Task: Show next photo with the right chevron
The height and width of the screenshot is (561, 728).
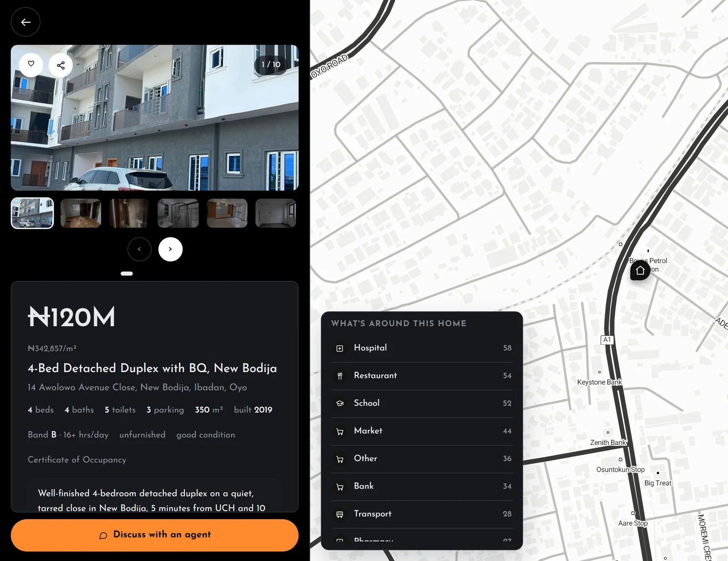Action: (170, 249)
